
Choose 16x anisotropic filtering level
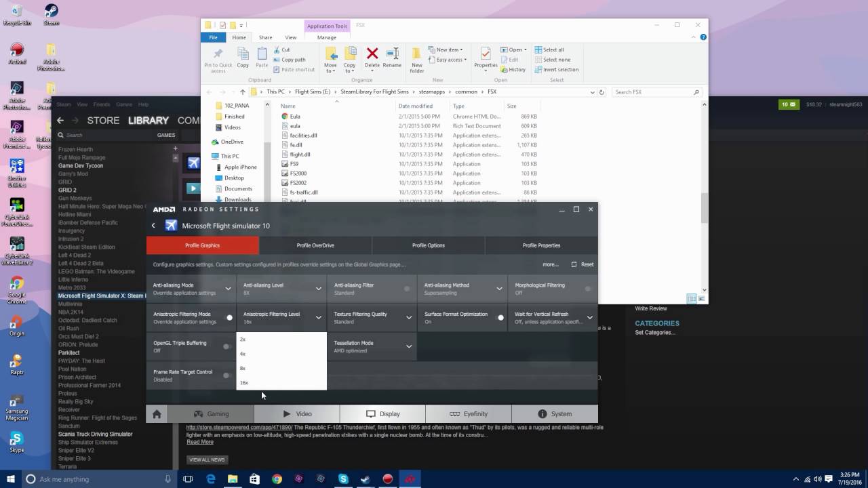[x=281, y=382]
